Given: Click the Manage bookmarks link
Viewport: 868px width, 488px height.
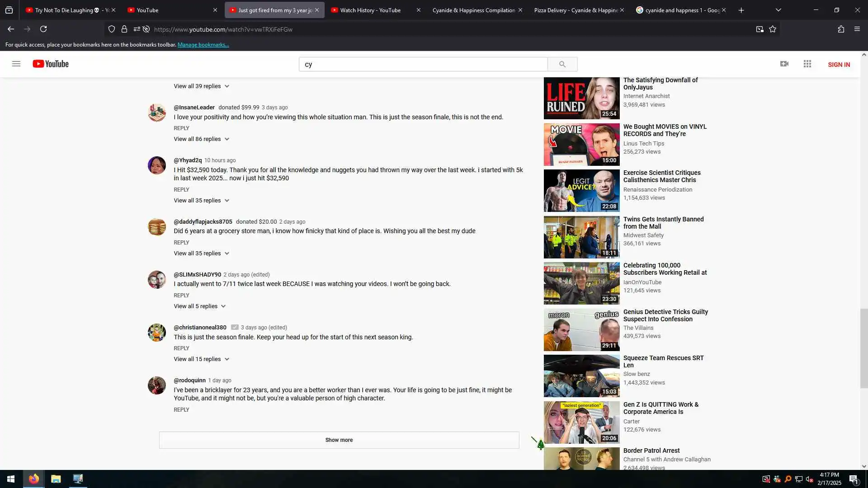Looking at the screenshot, I should point(203,45).
